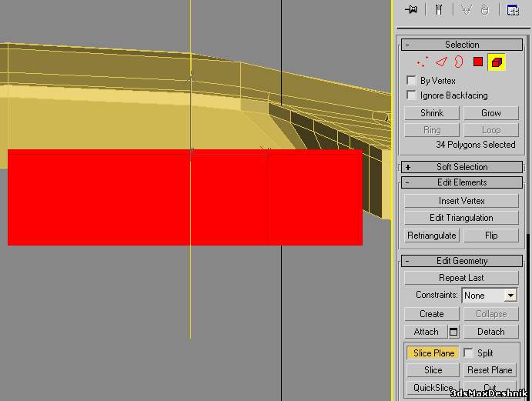Collapse the Edit Geometry rollout
Image resolution: width=532 pixels, height=401 pixels.
pos(462,261)
